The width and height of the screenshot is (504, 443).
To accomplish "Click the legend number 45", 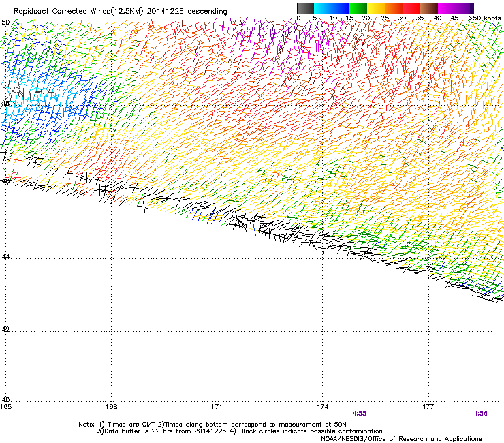I will click(x=454, y=18).
